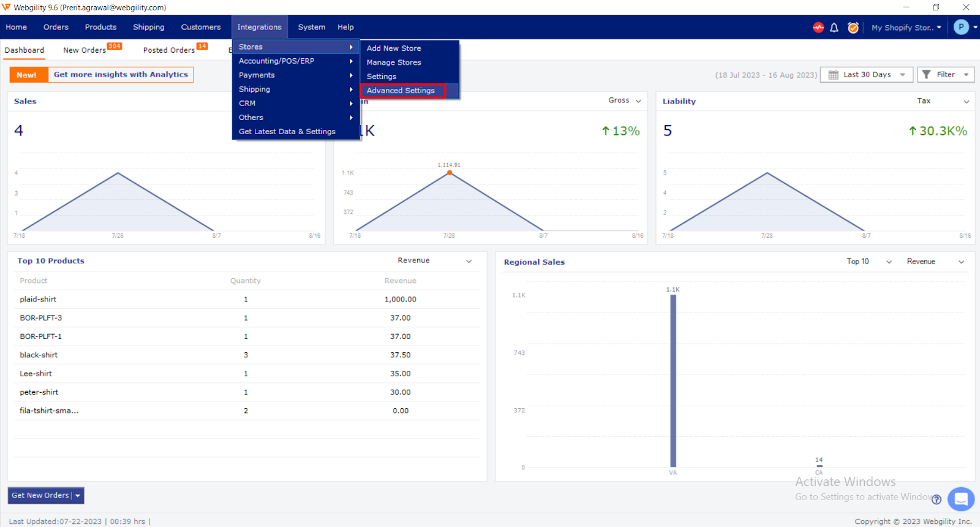Select Accounting/POS/ERP submenu
980x527 pixels.
(x=296, y=61)
